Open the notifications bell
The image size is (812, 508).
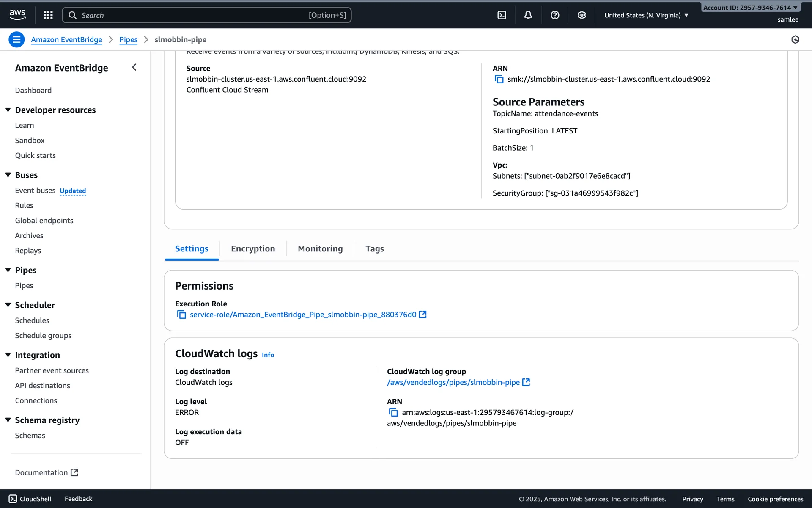pos(528,15)
